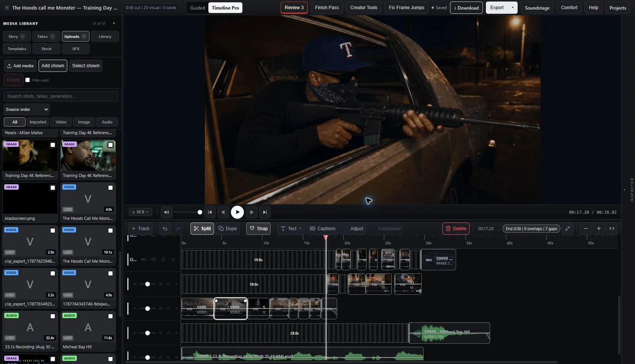Fast-forward with the double-right arrows
Screen dimensions: 635x364
(x=251, y=212)
